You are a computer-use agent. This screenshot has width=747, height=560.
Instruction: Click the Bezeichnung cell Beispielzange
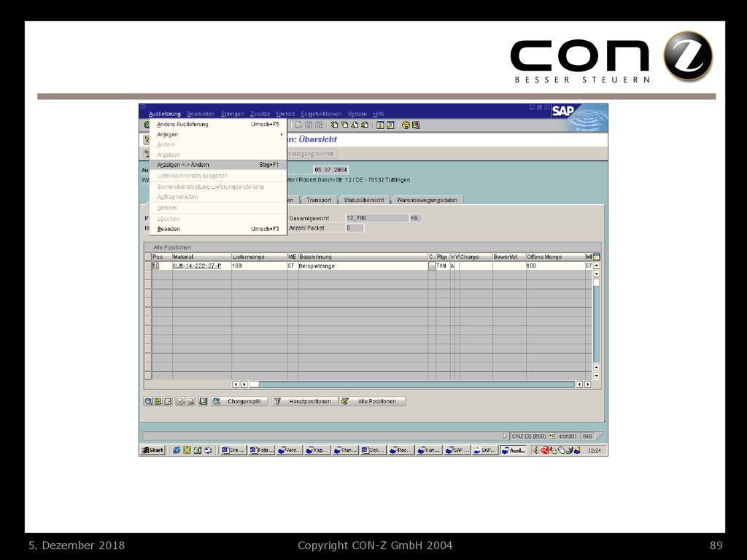click(363, 266)
